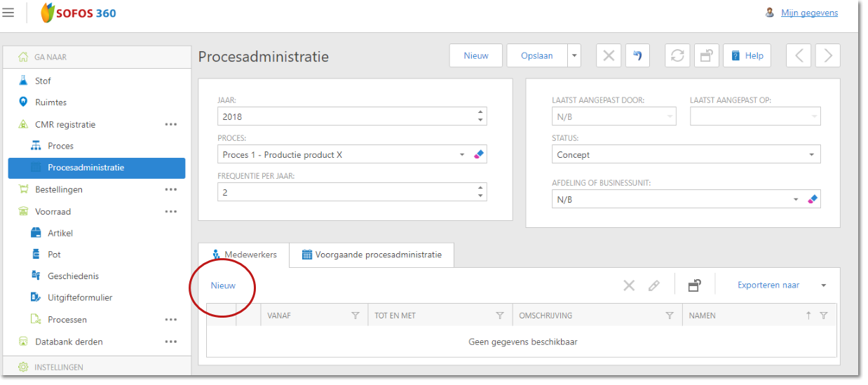The image size is (868, 385).
Task: Filter the Omschrijving column
Action: 670,316
